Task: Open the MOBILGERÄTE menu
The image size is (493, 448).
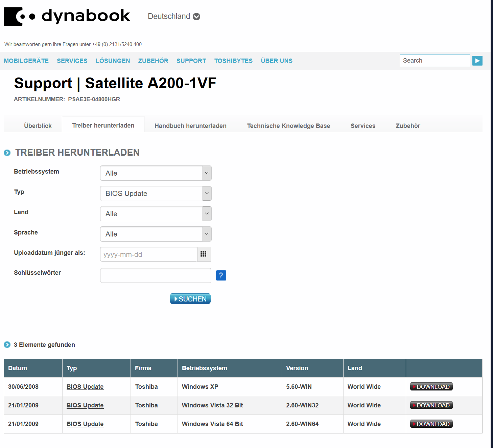Action: pyautogui.click(x=26, y=61)
